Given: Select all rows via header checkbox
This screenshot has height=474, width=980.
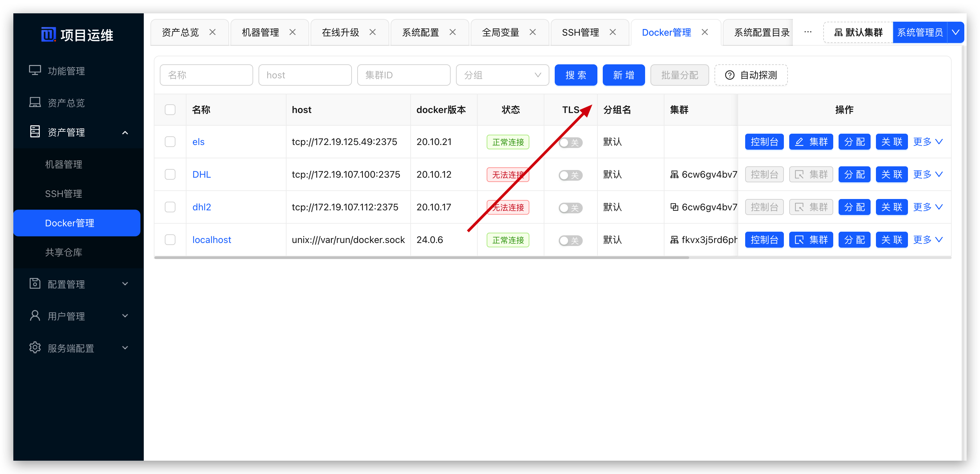Looking at the screenshot, I should pyautogui.click(x=170, y=110).
